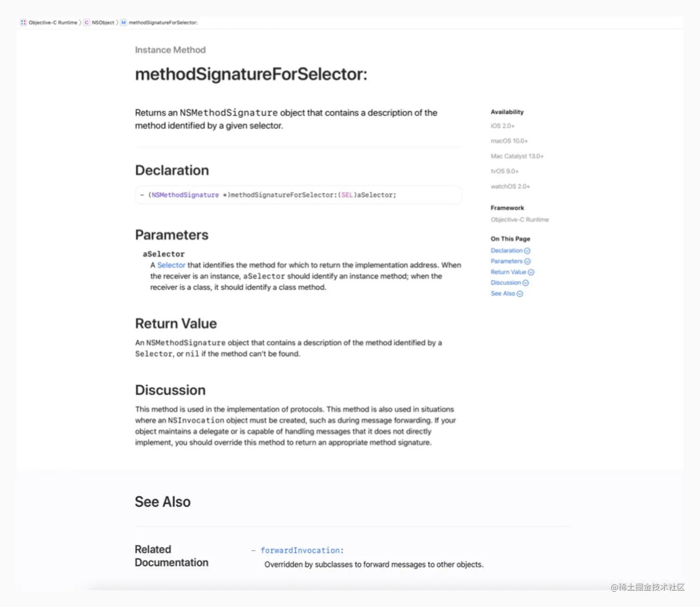
Task: Click the See Also section heading
Action: (x=162, y=502)
